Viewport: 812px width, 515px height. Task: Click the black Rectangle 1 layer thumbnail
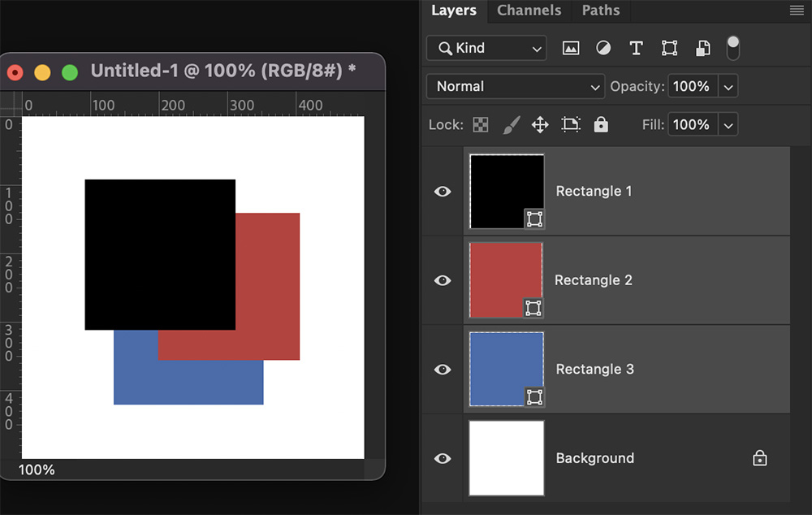click(507, 191)
